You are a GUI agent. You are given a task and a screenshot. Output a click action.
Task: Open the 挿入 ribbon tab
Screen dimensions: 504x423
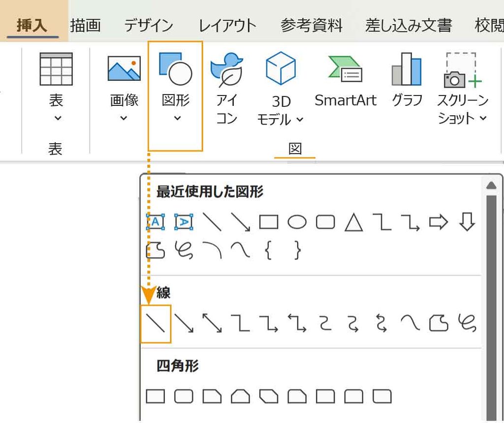pyautogui.click(x=32, y=25)
